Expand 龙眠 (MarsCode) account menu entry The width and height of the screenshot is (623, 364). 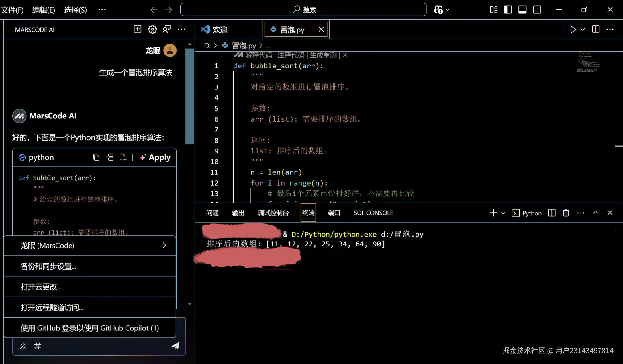tap(164, 245)
